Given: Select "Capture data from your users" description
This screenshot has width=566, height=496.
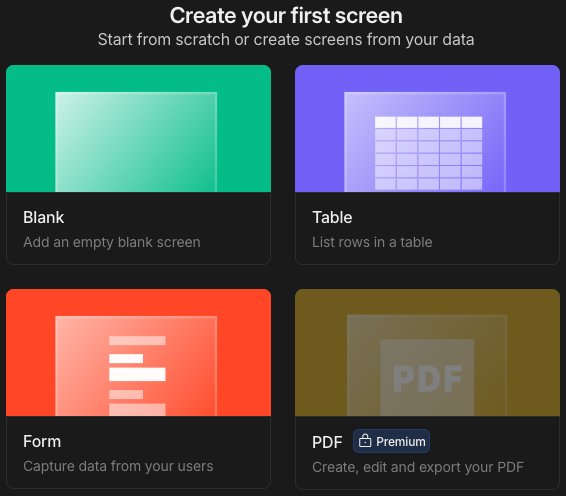Looking at the screenshot, I should pos(118,466).
